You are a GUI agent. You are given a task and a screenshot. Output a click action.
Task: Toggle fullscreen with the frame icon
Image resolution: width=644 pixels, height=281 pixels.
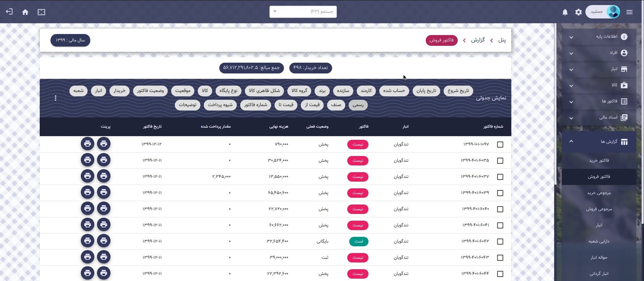41,12
